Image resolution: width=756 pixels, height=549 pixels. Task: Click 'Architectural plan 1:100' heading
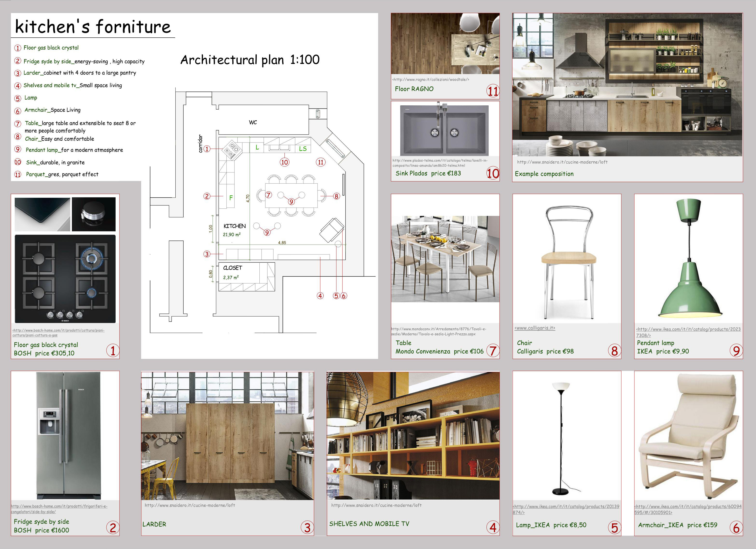coord(250,60)
